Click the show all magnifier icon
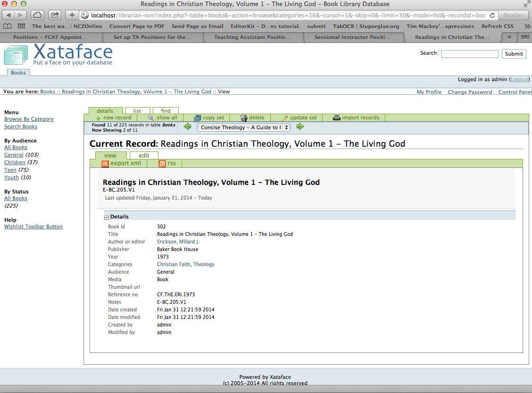The height and width of the screenshot is (393, 532). [x=150, y=118]
